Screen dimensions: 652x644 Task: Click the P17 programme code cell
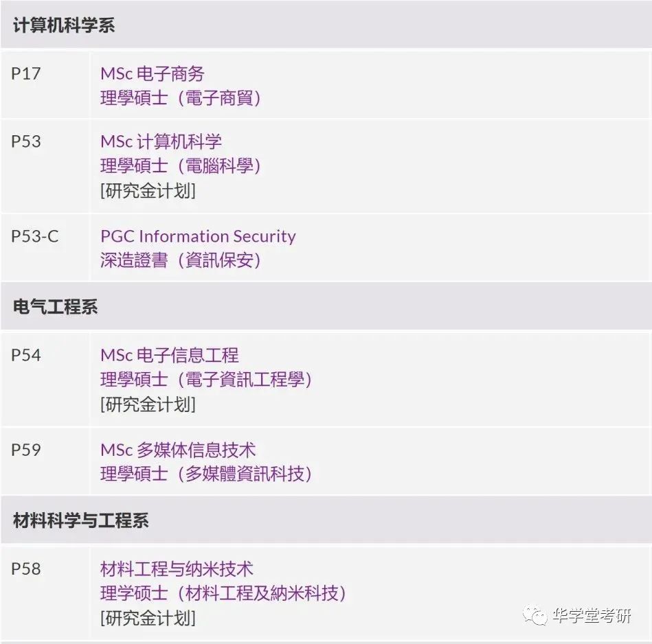pyautogui.click(x=45, y=85)
